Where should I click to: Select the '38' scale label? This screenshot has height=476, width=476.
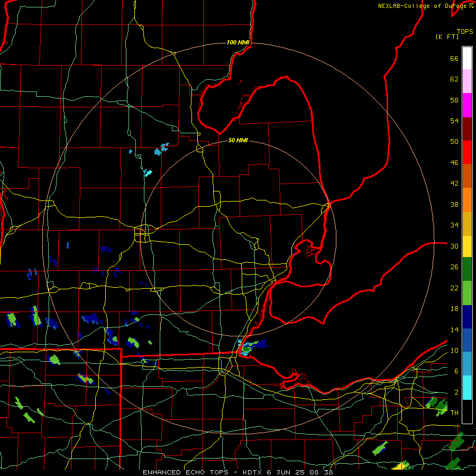click(x=454, y=204)
